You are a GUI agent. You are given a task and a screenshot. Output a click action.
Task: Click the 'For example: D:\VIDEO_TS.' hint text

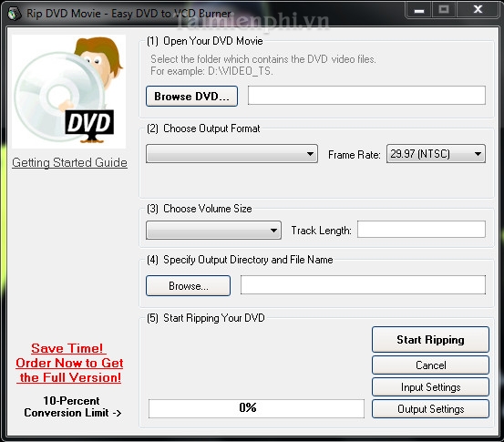click(x=211, y=71)
